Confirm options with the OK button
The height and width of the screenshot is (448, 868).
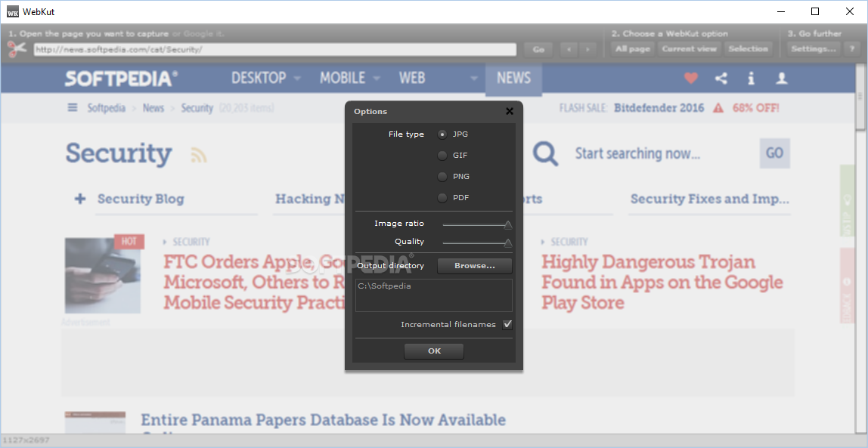[x=434, y=351]
